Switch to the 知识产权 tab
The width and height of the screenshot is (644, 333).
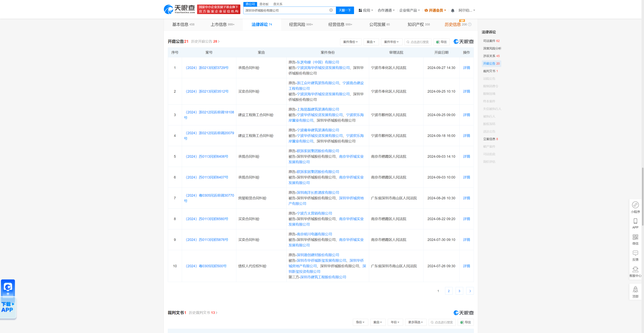click(x=419, y=24)
